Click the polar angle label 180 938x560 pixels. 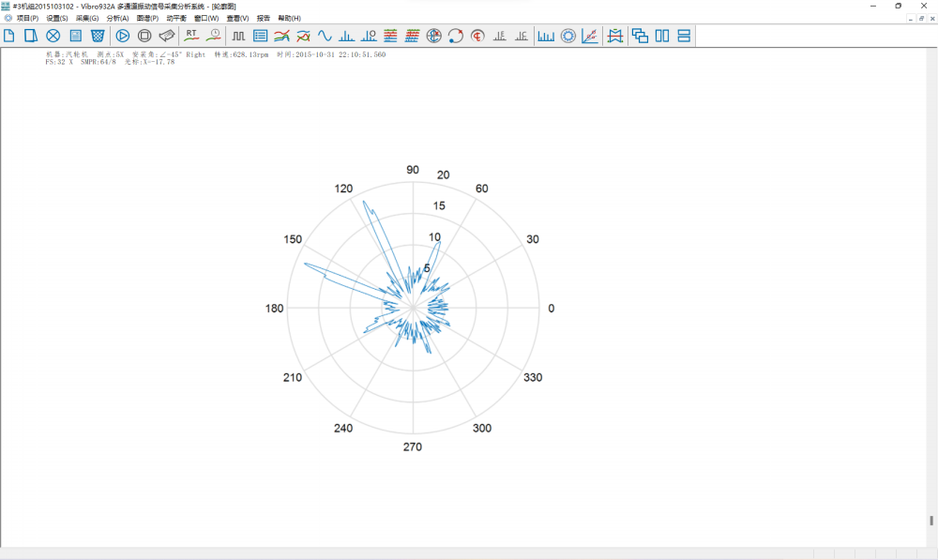[274, 309]
